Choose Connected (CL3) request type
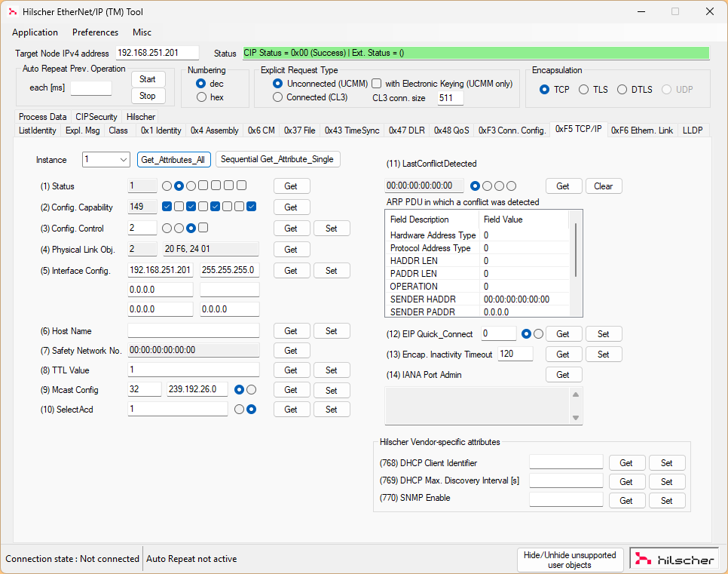The height and width of the screenshot is (574, 728). point(277,97)
